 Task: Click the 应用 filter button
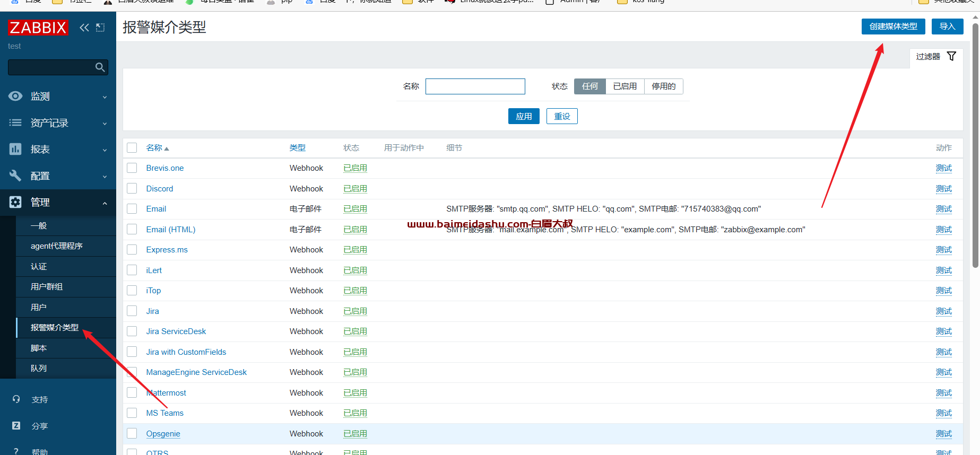pyautogui.click(x=524, y=116)
